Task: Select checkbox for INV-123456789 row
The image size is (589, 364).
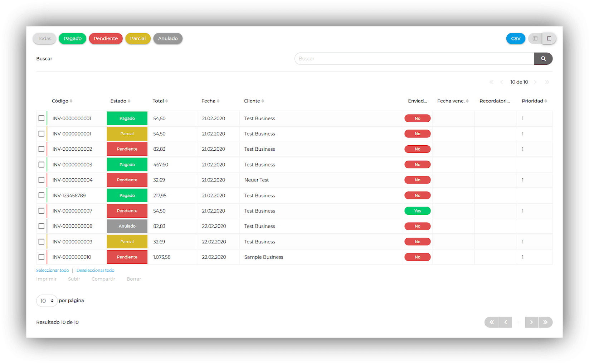Action: [x=42, y=195]
